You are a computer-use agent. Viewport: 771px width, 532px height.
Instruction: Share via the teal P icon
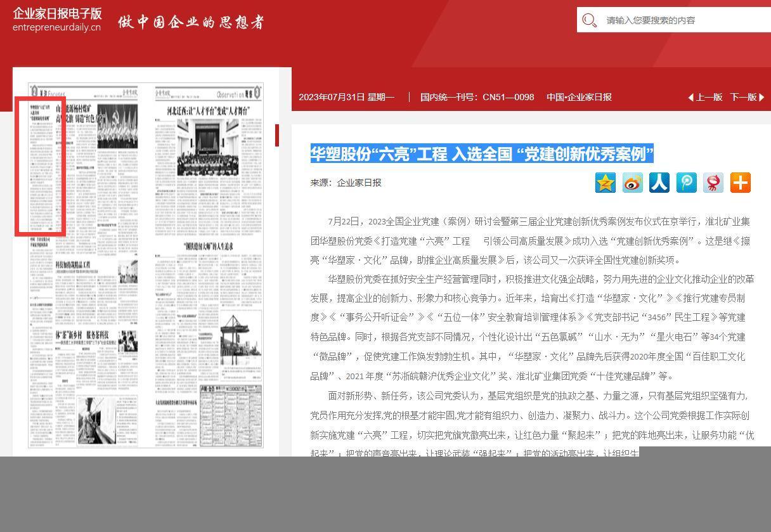pyautogui.click(x=687, y=183)
